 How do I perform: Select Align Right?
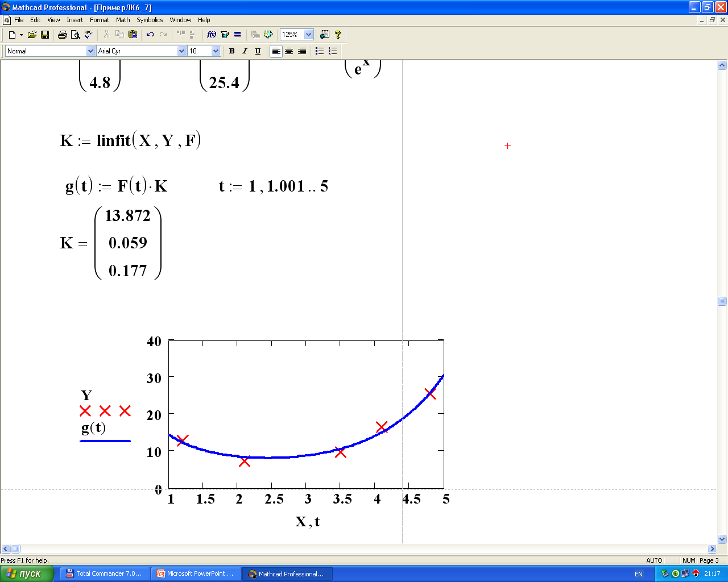click(302, 51)
